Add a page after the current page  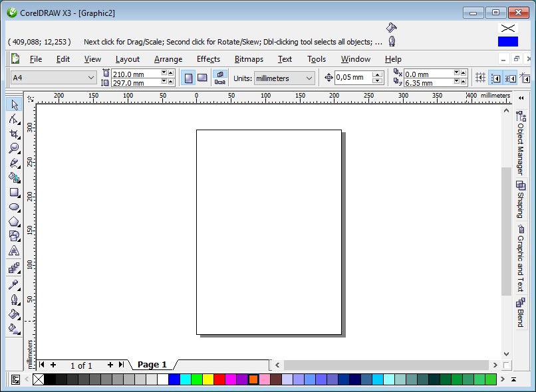tap(110, 365)
